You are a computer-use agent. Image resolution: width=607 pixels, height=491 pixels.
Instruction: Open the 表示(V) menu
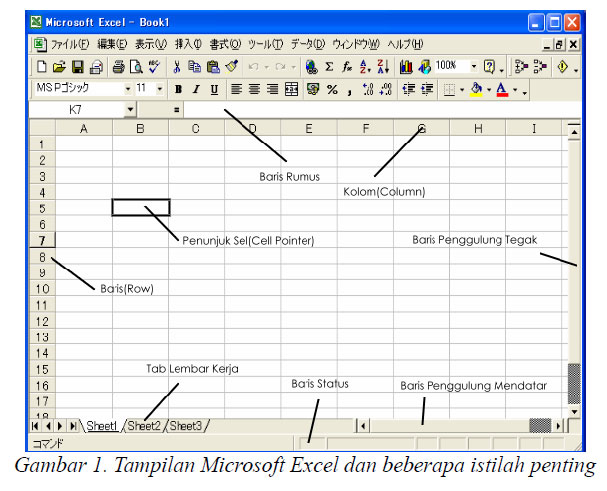[151, 44]
